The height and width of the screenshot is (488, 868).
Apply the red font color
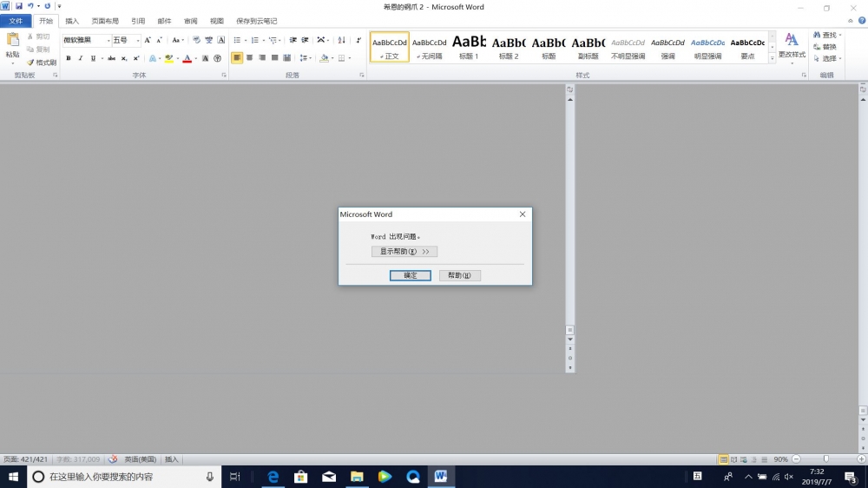187,58
